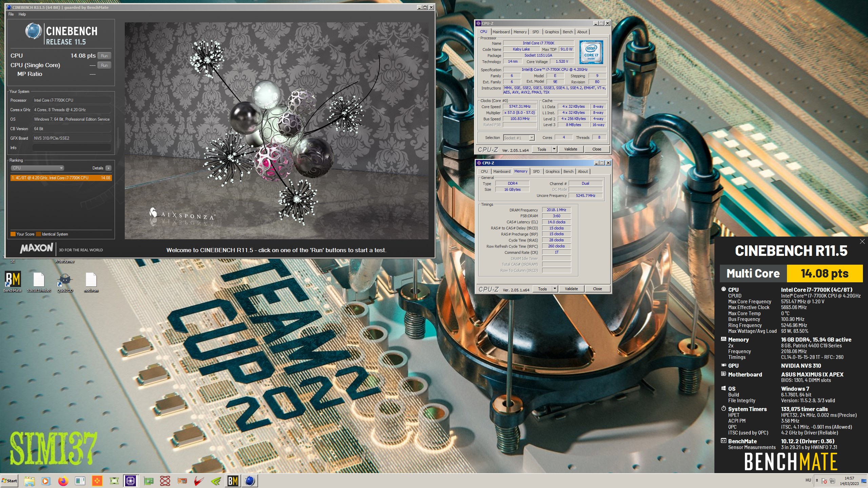Image resolution: width=868 pixels, height=488 pixels.
Task: Click the taskbar clock showing 14:57
Action: (x=849, y=481)
